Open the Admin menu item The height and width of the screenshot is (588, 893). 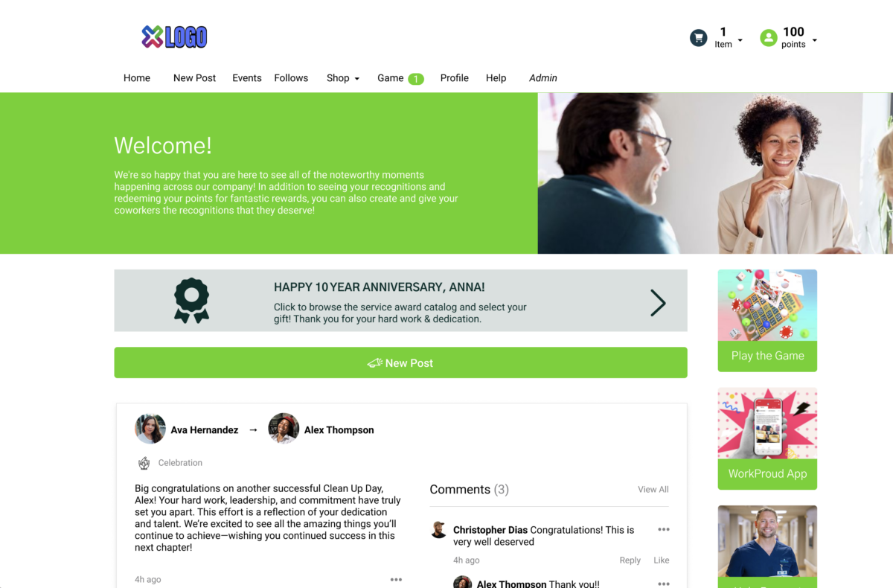[x=543, y=78]
